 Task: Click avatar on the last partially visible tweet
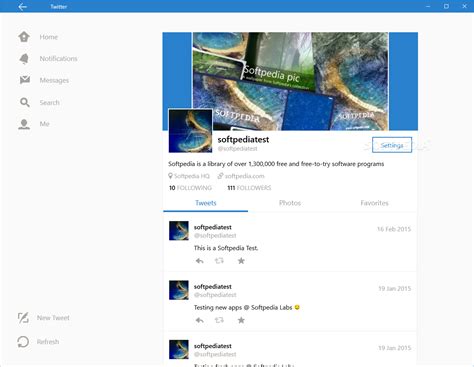(179, 349)
